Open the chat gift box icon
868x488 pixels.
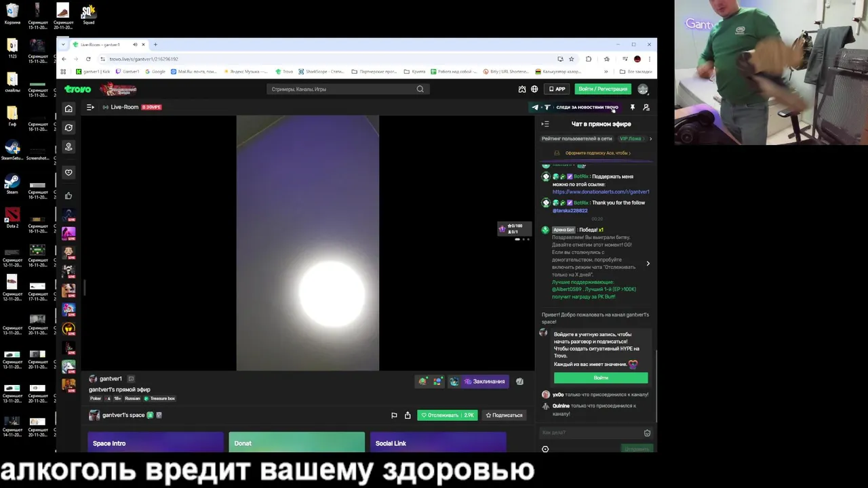click(x=647, y=433)
